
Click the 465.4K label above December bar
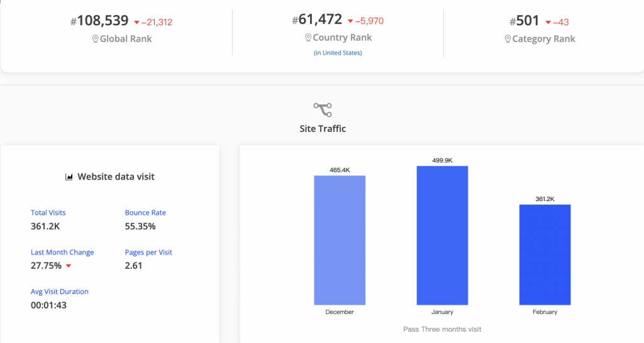click(x=340, y=170)
